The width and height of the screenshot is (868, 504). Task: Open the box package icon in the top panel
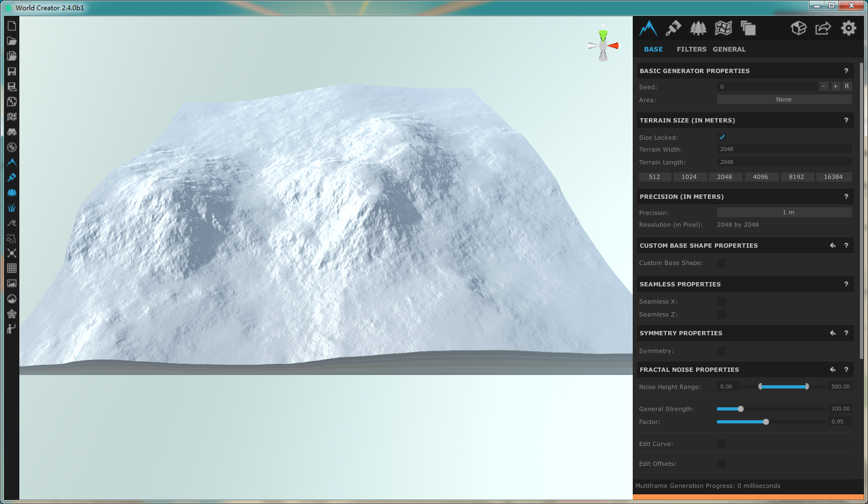[x=799, y=28]
